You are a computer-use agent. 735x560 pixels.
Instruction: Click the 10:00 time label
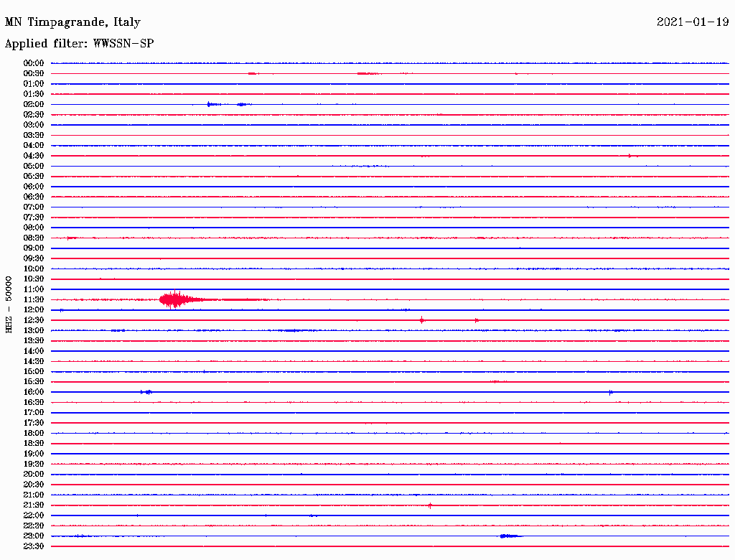coord(34,269)
